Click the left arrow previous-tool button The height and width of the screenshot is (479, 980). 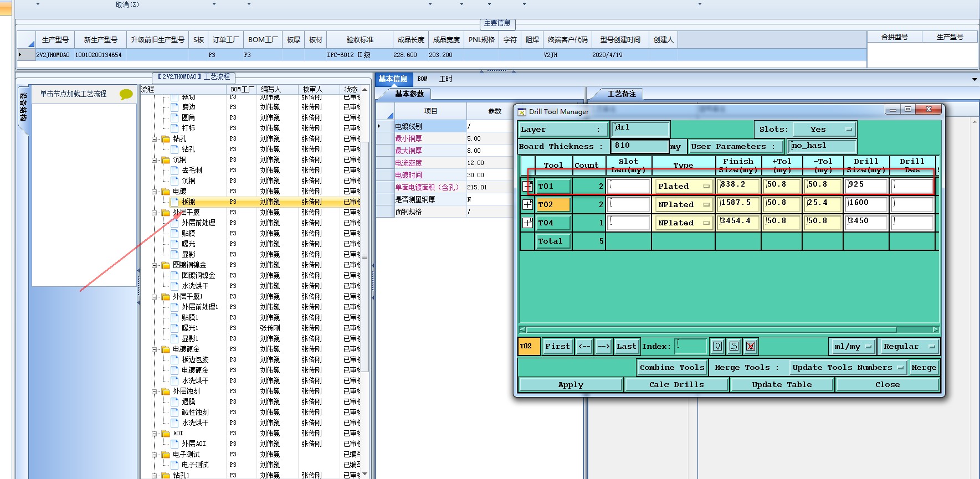pos(584,347)
